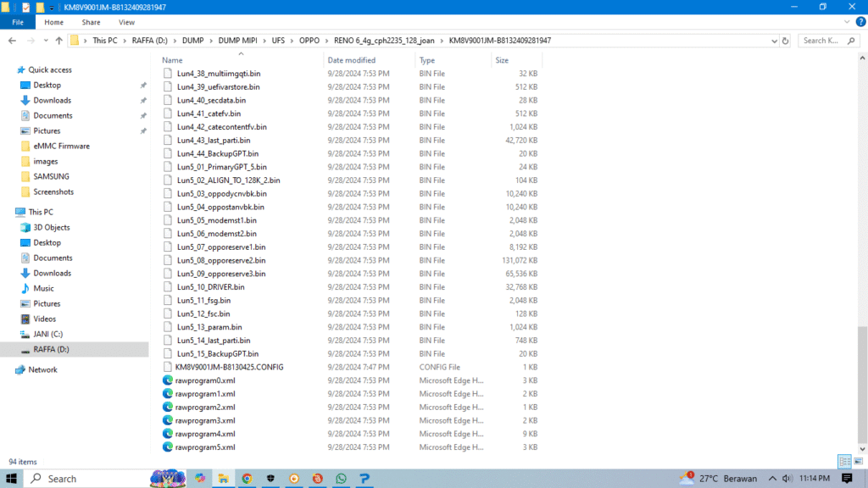This screenshot has height=488, width=868.
Task: Select file Lun4_43_last_parti.bin
Action: tap(214, 141)
